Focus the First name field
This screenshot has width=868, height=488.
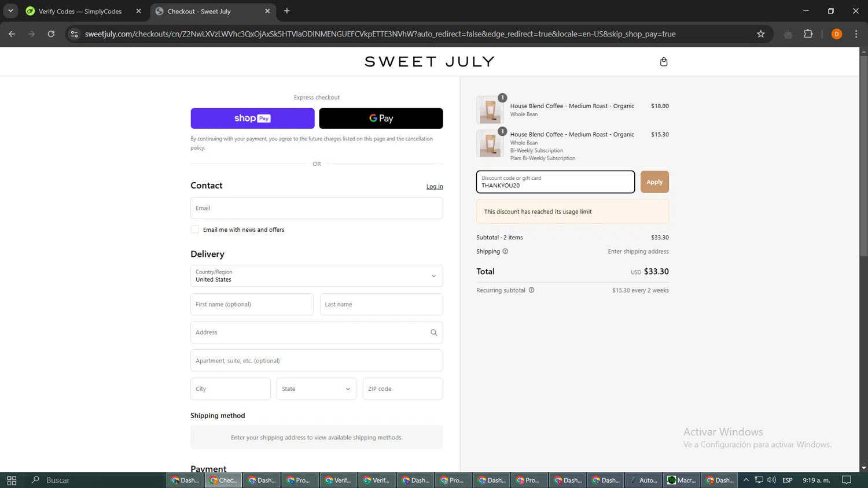pos(252,304)
